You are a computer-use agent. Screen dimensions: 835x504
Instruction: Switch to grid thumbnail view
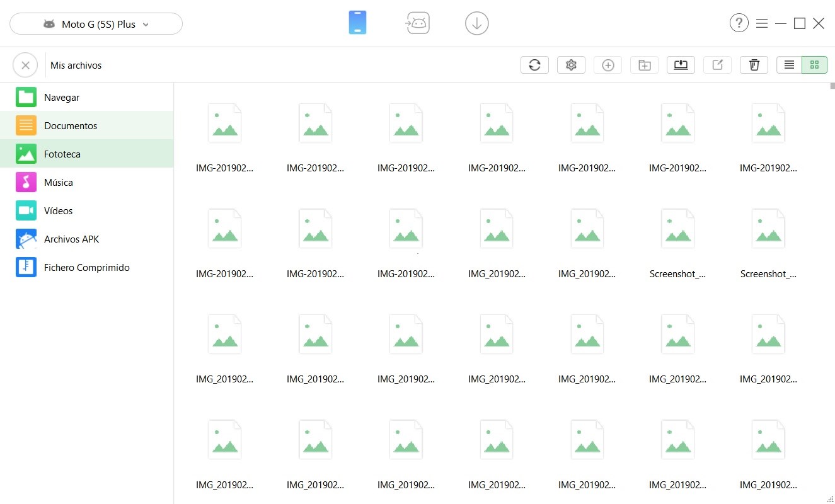814,65
